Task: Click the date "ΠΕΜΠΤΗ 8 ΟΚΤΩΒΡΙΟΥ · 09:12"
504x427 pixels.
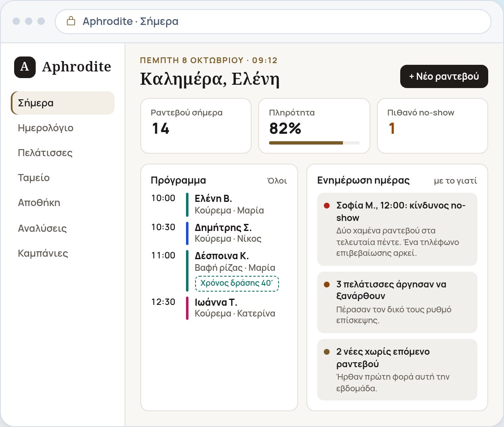Action: click(209, 60)
